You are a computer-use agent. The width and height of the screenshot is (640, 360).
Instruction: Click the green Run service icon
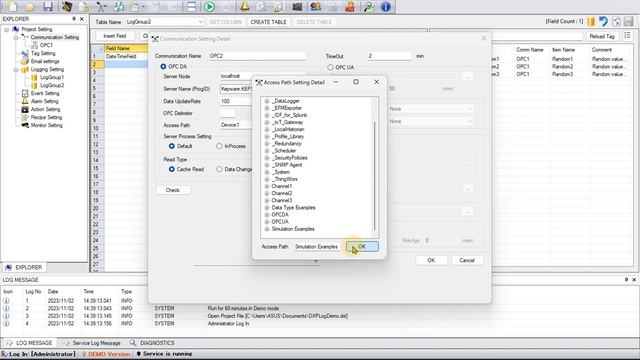[209, 7]
